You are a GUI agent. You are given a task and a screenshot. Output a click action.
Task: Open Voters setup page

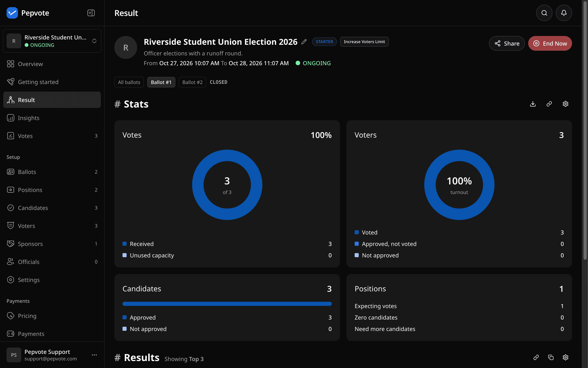(52, 226)
